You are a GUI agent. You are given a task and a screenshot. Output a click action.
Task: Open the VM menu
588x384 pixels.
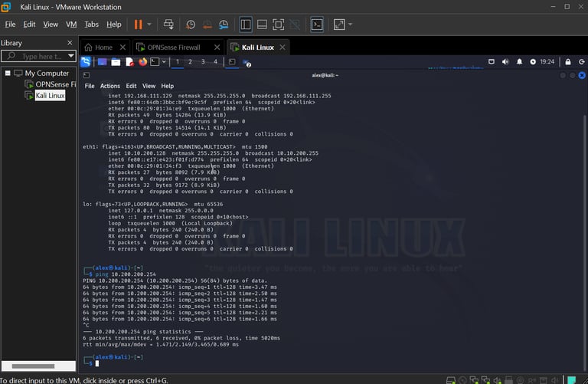tap(71, 25)
